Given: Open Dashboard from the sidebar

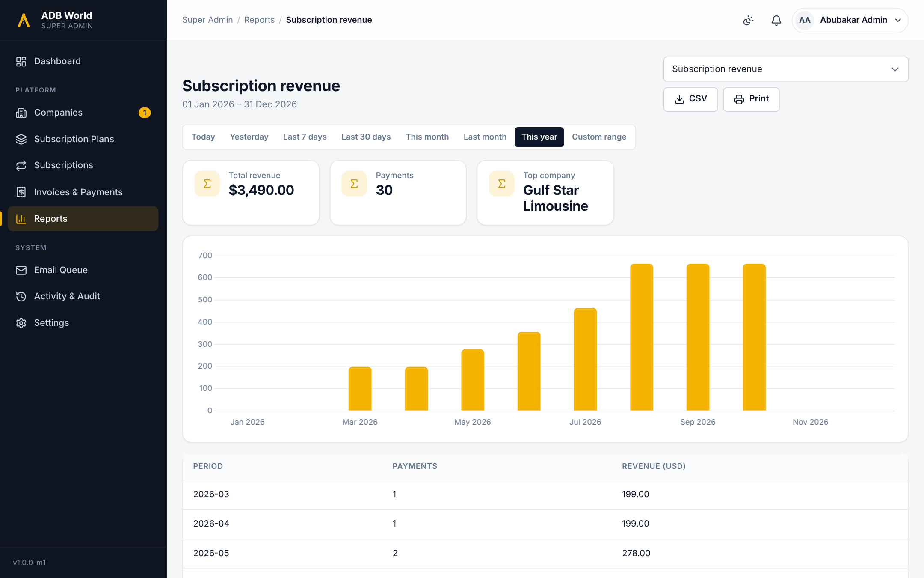Looking at the screenshot, I should (x=83, y=61).
